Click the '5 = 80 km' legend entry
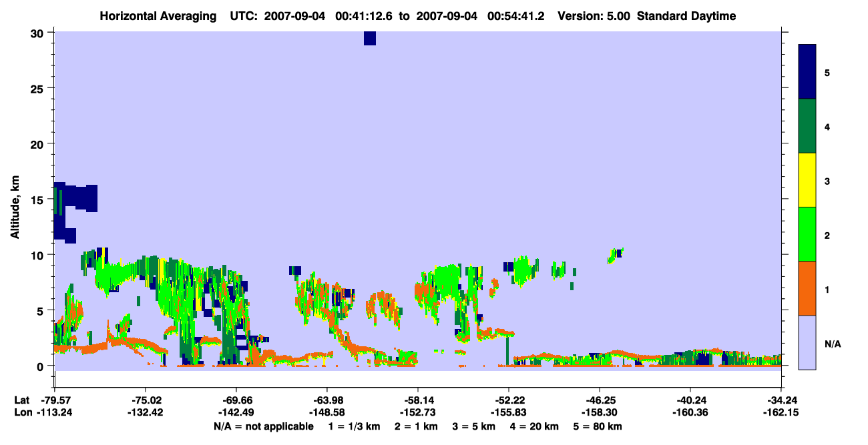868x445 pixels. (598, 426)
